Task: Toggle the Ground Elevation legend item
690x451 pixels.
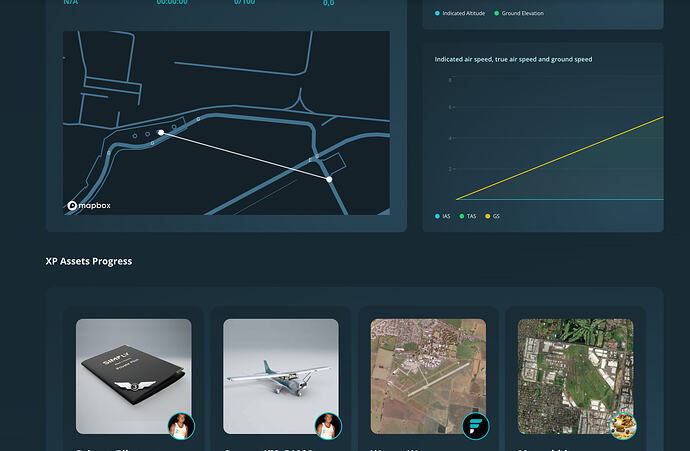Action: (519, 13)
